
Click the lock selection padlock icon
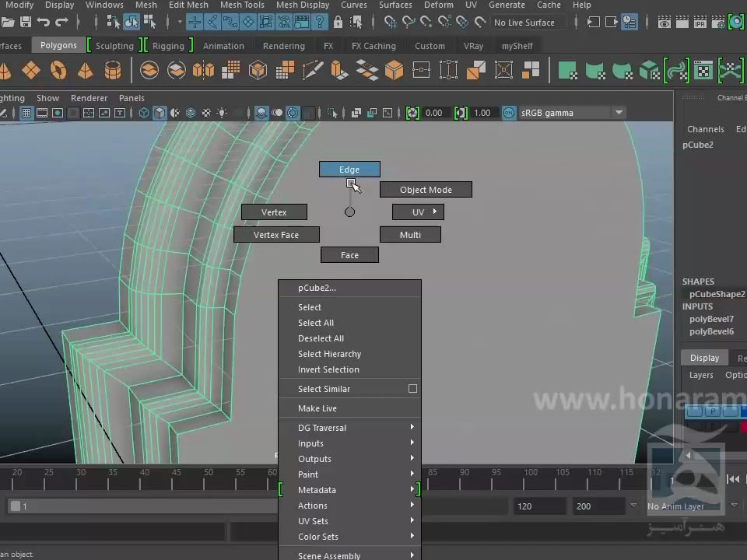tap(338, 22)
